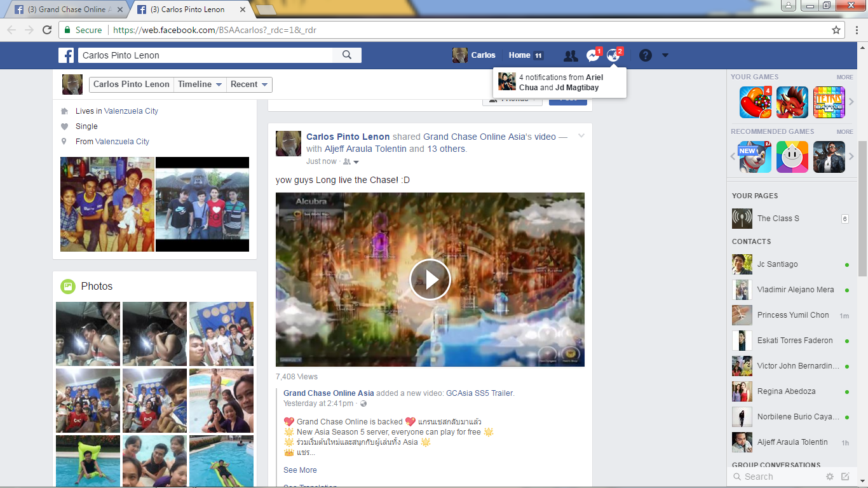Open the Friend Requests icon
Screen dimensions: 868x488
[571, 56]
